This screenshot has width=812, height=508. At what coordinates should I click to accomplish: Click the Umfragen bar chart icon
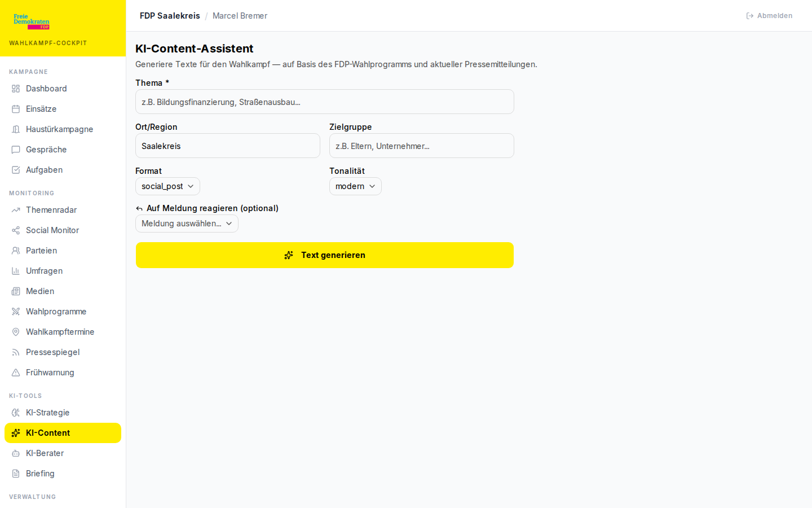[x=16, y=271]
